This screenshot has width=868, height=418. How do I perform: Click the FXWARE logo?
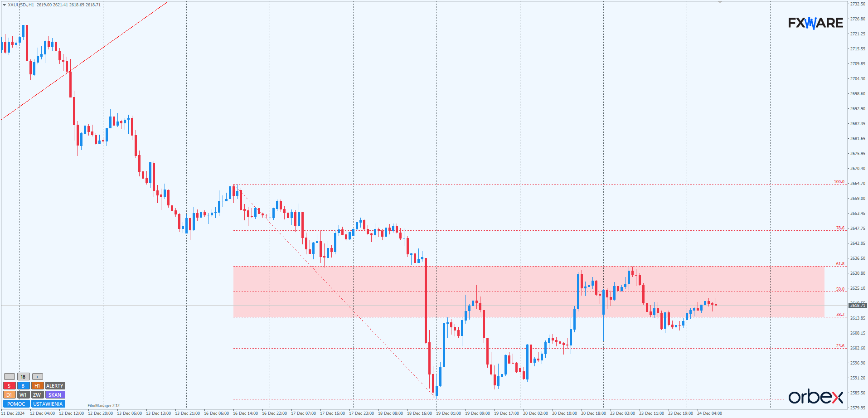coord(815,23)
